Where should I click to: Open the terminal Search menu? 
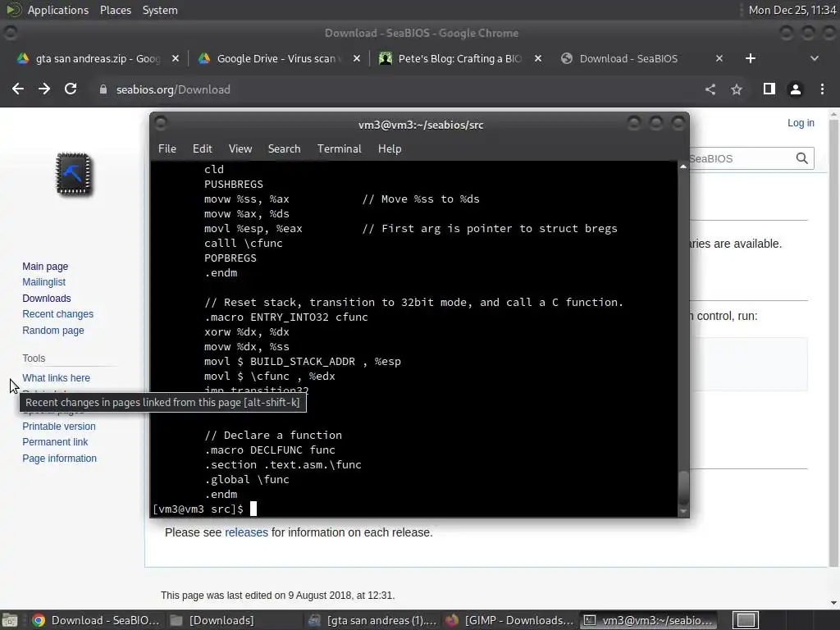point(284,149)
